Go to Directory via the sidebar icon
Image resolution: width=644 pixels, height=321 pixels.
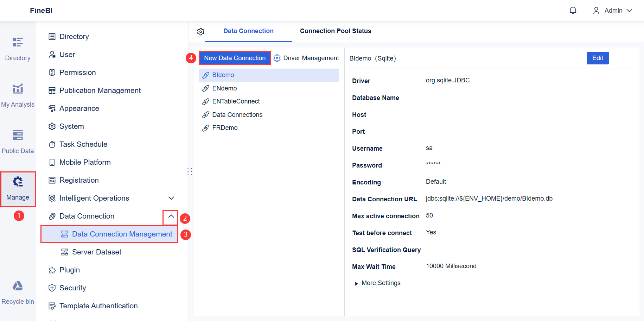[x=18, y=48]
